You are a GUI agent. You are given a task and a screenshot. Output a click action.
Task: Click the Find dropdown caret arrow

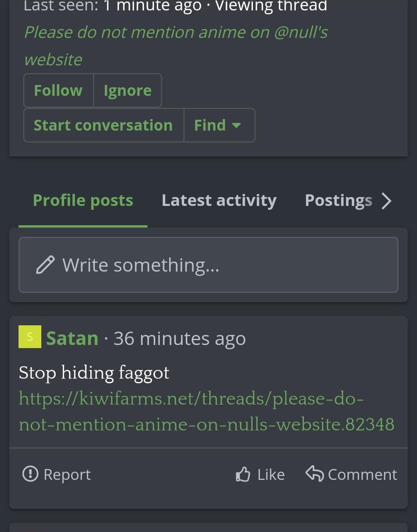(236, 126)
